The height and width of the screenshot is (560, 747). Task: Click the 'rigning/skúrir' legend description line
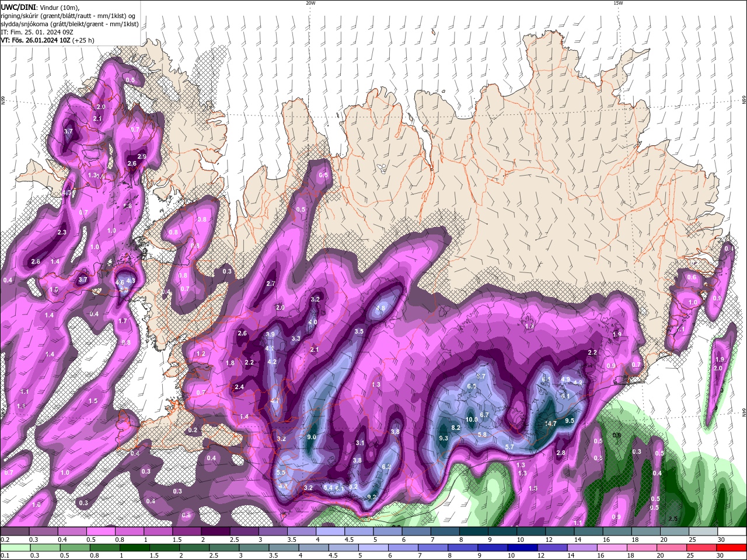point(69,16)
